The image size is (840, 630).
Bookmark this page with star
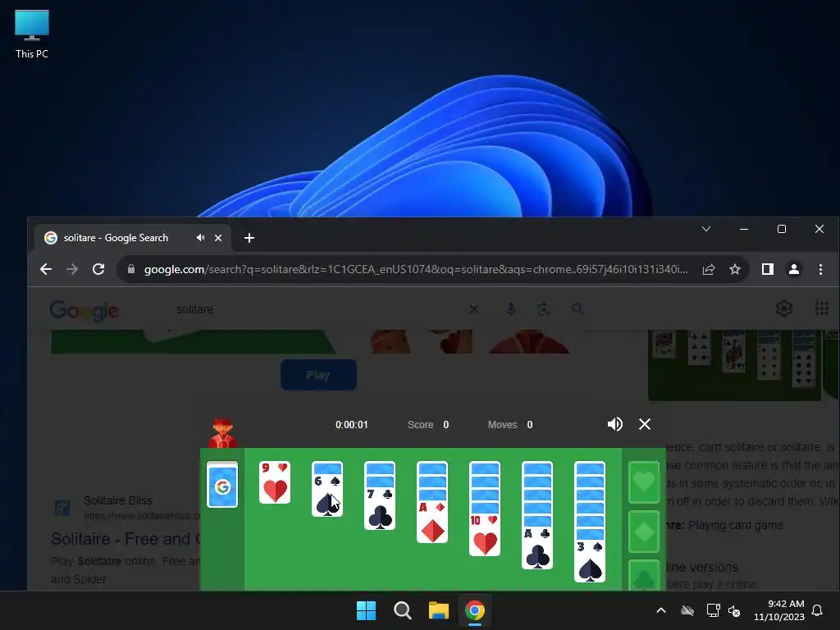point(735,269)
